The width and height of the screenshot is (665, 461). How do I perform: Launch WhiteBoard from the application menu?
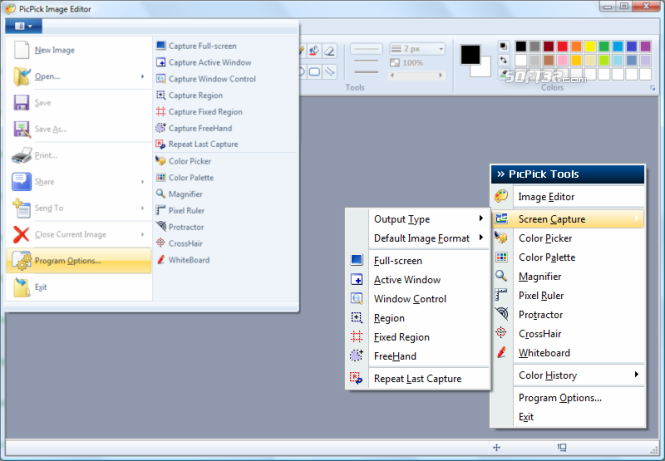(225, 260)
